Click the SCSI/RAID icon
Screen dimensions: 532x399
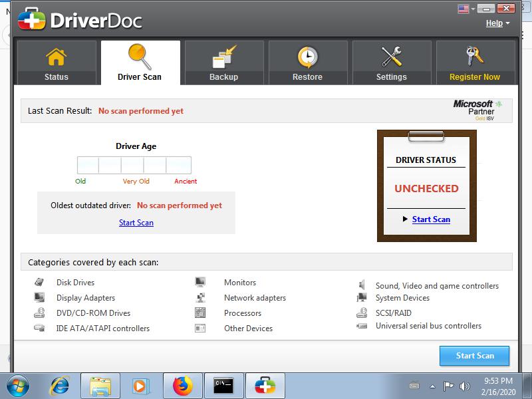click(362, 313)
